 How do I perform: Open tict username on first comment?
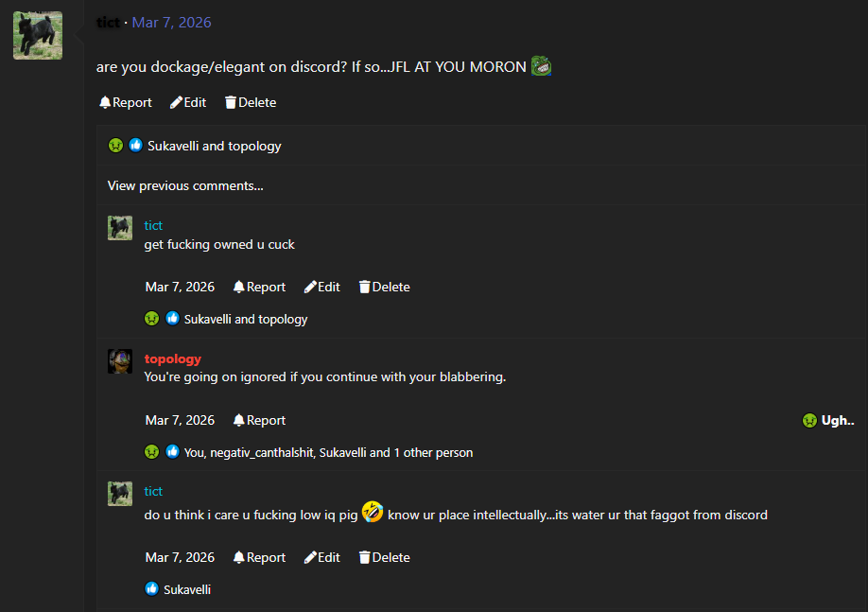[x=153, y=225]
